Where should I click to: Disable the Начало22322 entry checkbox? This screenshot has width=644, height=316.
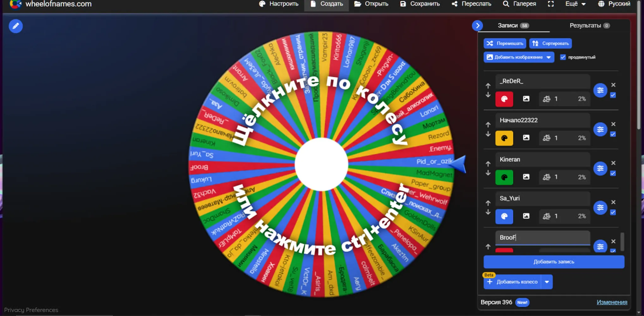click(613, 134)
